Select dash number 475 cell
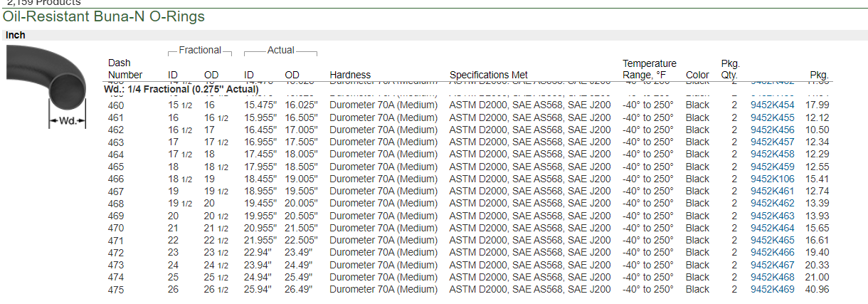868x304 pixels. (x=116, y=289)
